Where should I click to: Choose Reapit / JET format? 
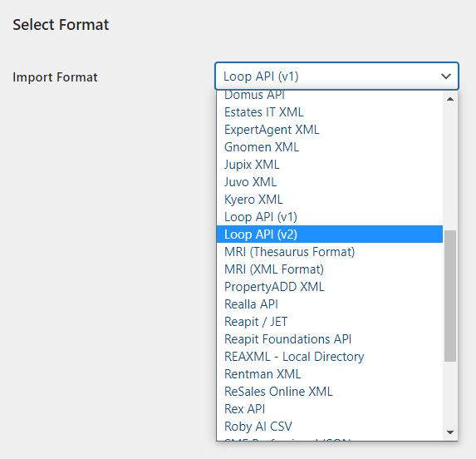330,322
